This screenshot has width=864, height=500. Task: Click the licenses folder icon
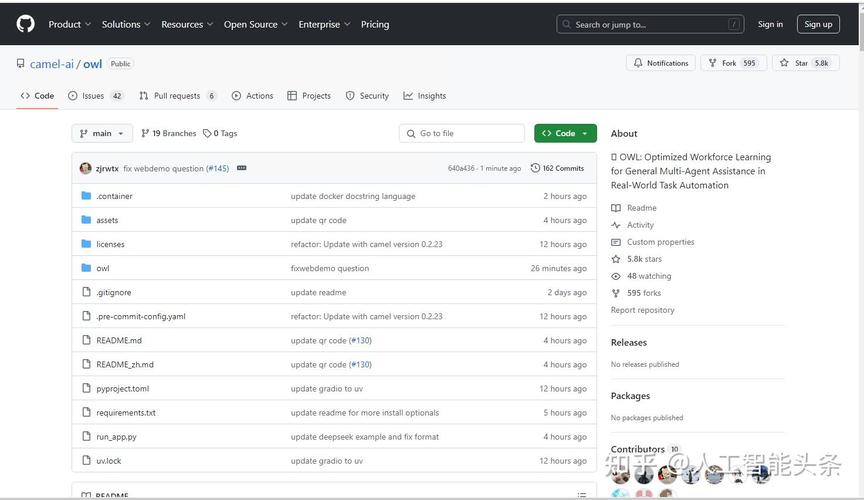pos(86,244)
